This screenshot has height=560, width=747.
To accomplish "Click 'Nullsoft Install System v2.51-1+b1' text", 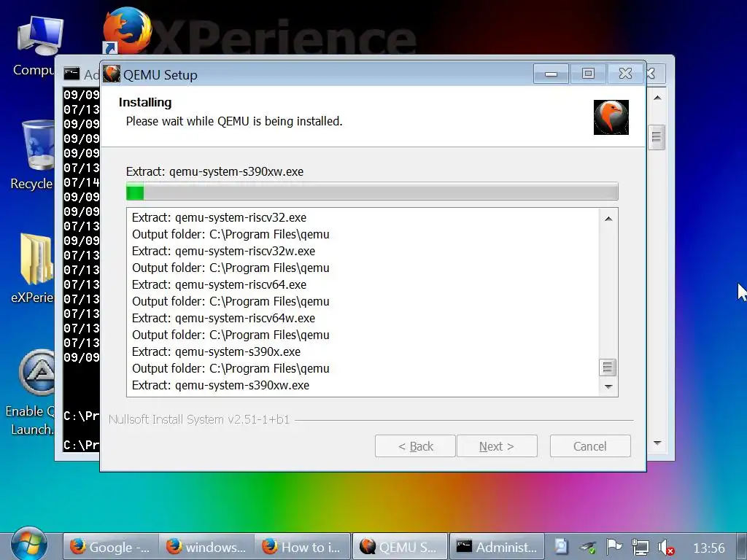I will coord(199,419).
